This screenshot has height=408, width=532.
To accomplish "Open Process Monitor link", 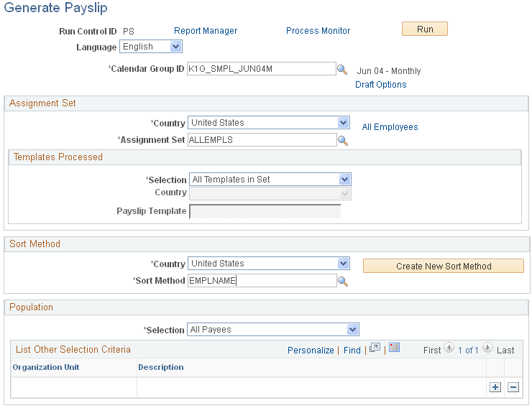I will [318, 31].
